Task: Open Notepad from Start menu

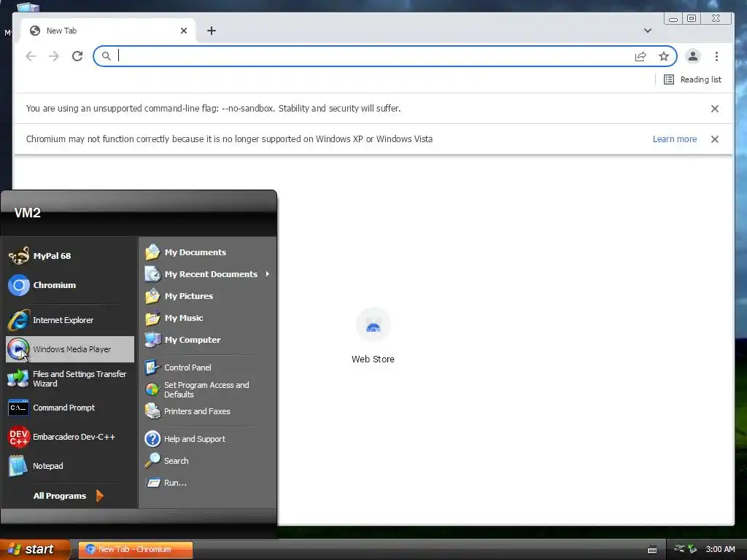Action: (x=69, y=466)
